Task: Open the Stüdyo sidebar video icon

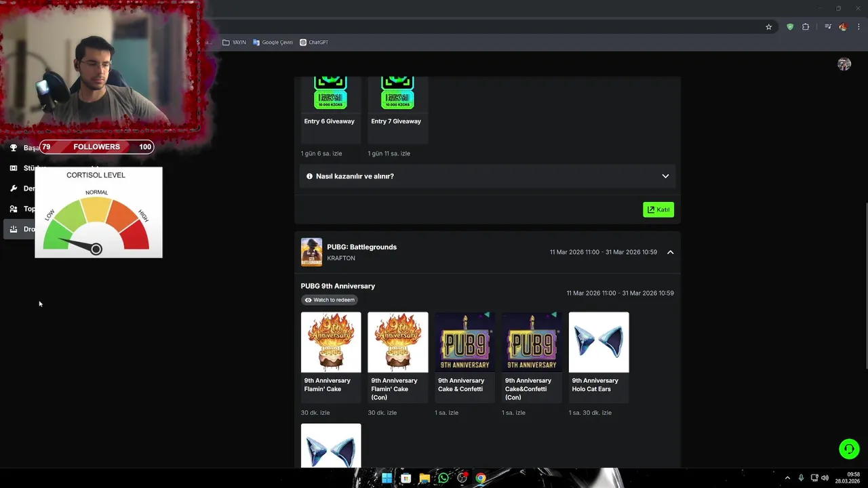Action: (x=14, y=168)
